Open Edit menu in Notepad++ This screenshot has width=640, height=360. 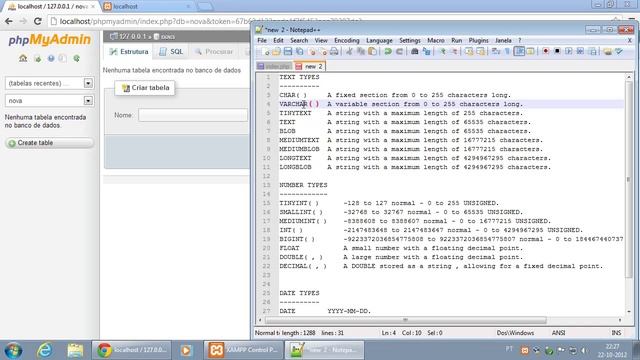pyautogui.click(x=278, y=40)
